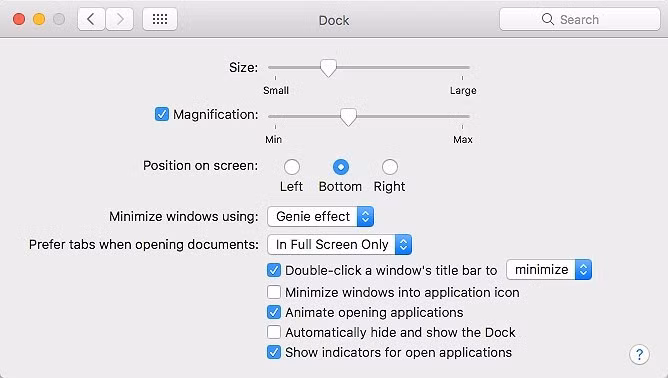Enable Minimize windows into application icon
The image size is (668, 378).
[x=274, y=292]
